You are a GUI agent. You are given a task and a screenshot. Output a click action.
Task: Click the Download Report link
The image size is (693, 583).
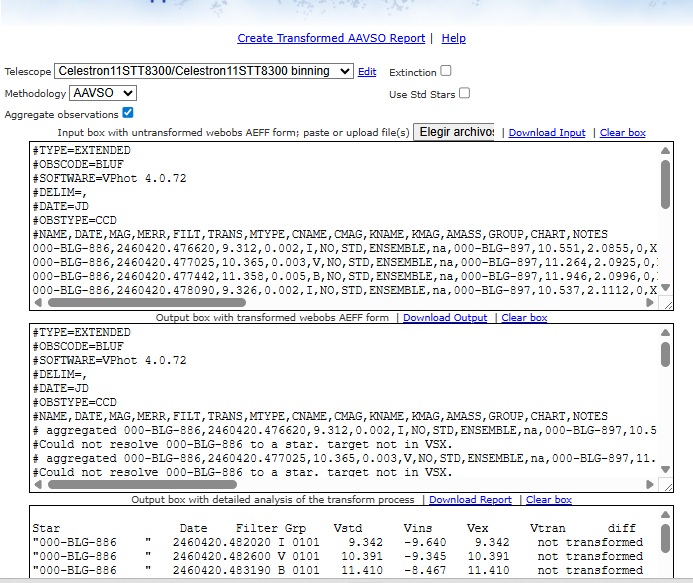point(470,500)
